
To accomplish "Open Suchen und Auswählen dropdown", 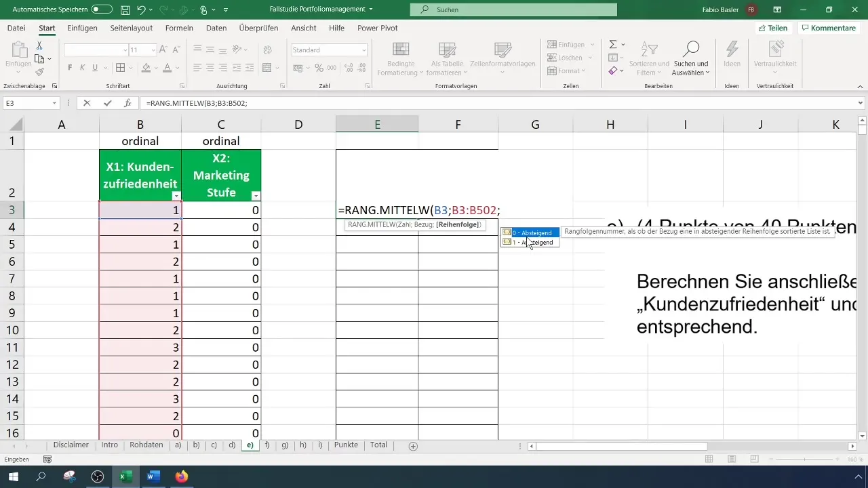I will 690,59.
